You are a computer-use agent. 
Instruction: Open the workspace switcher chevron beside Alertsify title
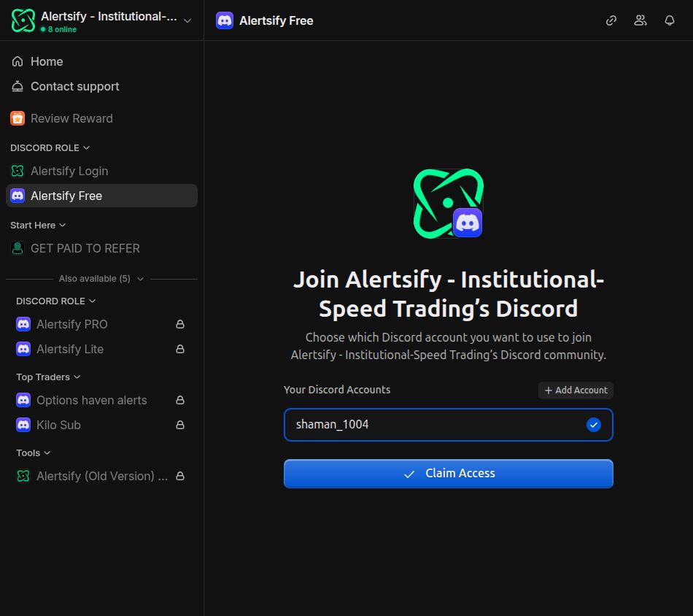click(x=187, y=20)
